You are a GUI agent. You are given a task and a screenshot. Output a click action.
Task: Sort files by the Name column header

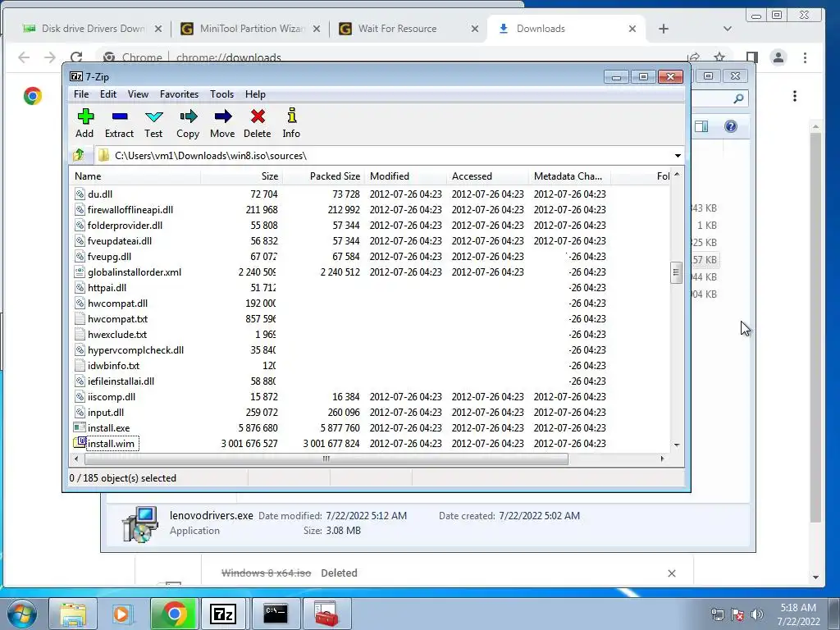(x=135, y=176)
